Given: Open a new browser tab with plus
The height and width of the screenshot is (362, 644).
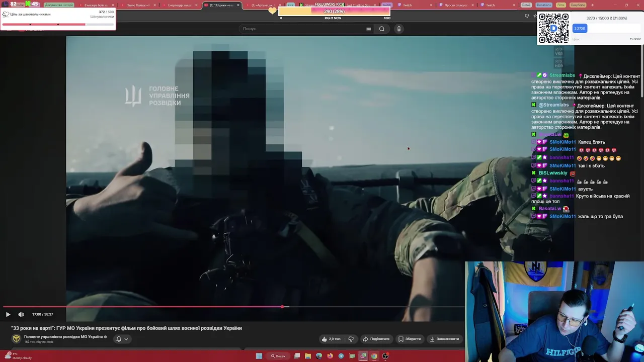Looking at the screenshot, I should [592, 5].
